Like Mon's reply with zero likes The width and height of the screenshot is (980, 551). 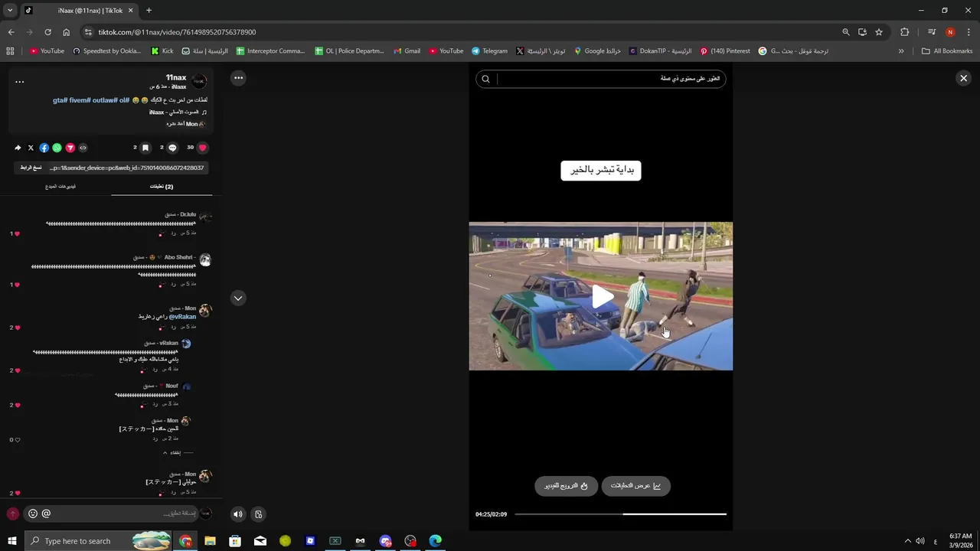(16, 440)
